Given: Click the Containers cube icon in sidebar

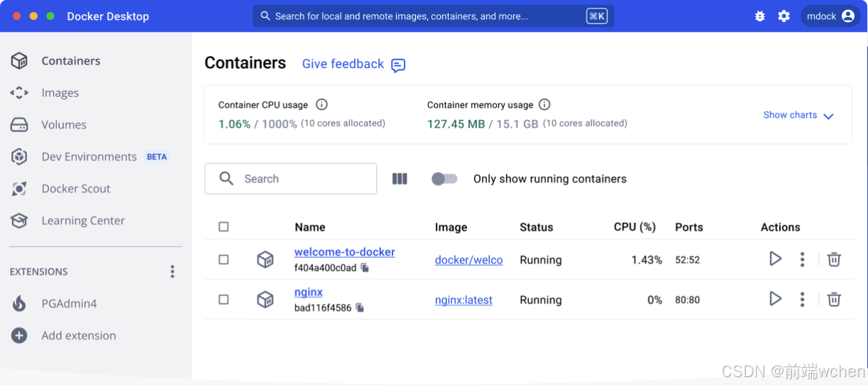Looking at the screenshot, I should pyautogui.click(x=19, y=61).
